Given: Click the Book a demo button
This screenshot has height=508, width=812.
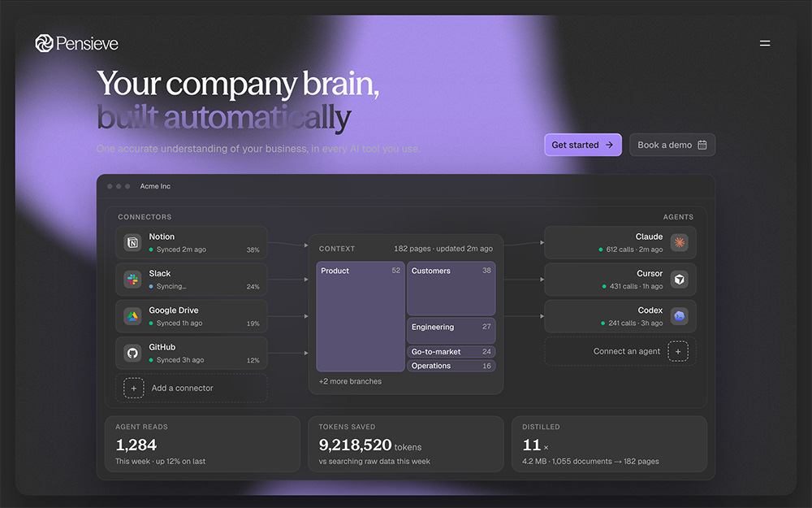Looking at the screenshot, I should (672, 145).
